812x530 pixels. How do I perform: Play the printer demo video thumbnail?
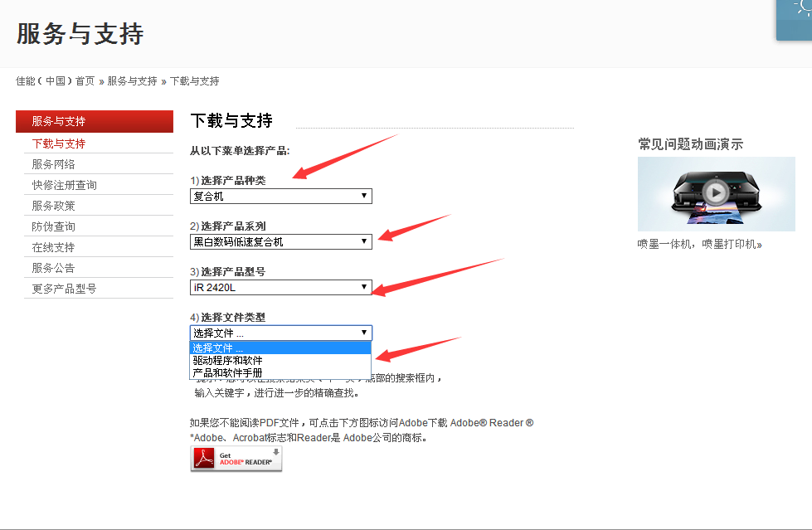coord(716,194)
